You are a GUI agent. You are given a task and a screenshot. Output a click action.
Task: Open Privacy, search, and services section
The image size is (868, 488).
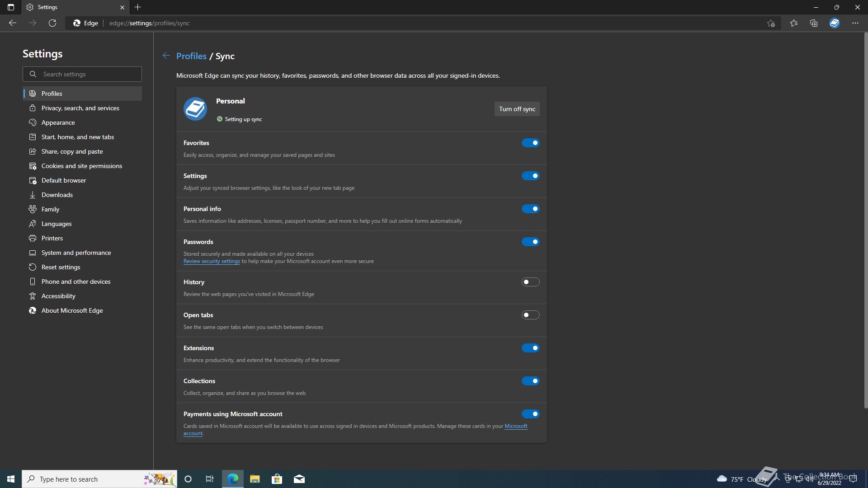point(82,108)
